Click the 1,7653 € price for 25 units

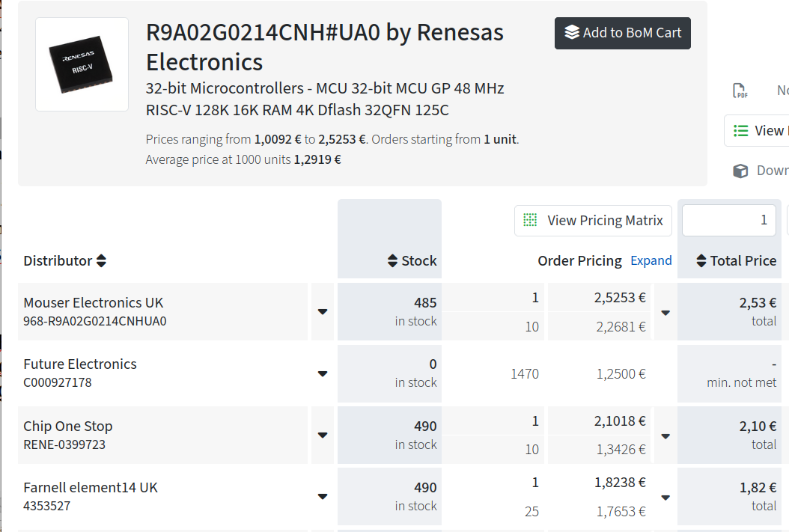click(x=621, y=511)
